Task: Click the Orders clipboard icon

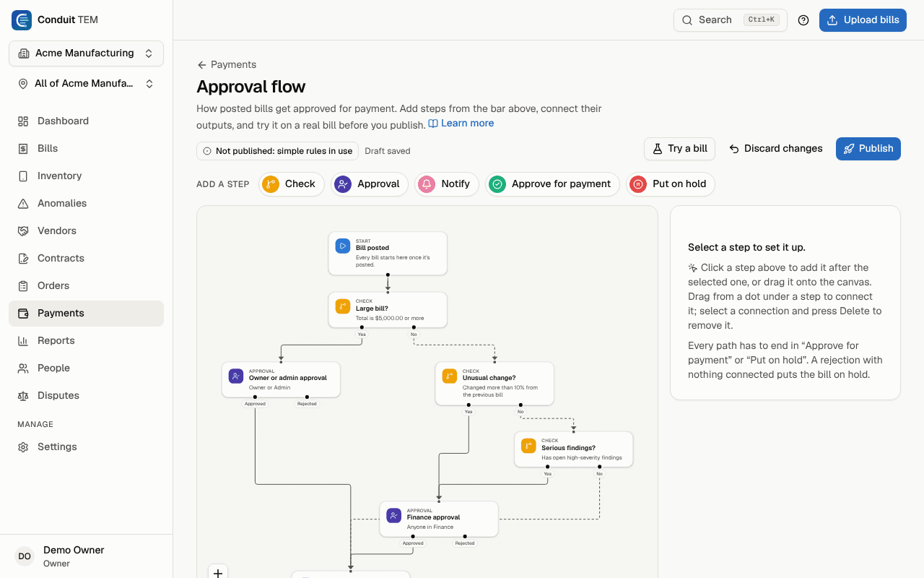Action: tap(23, 286)
